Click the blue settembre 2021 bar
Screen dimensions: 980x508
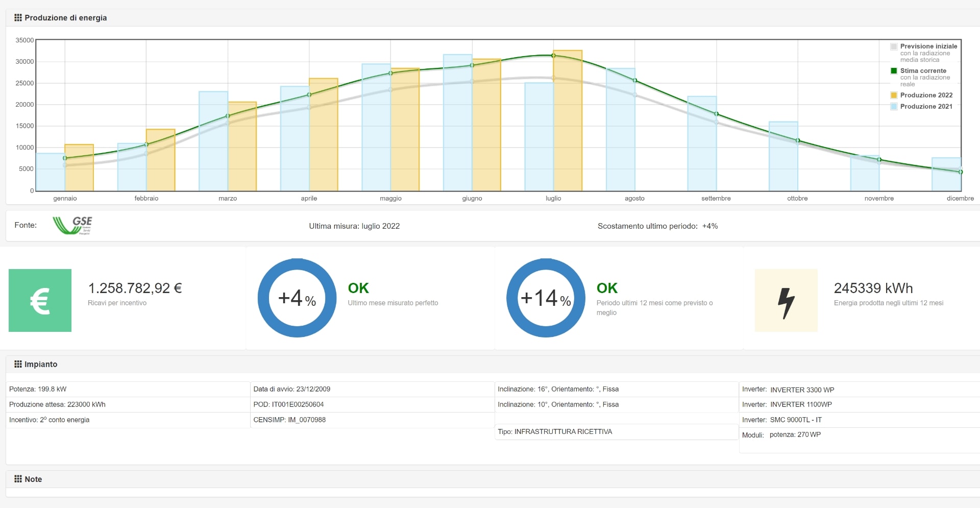coord(702,143)
